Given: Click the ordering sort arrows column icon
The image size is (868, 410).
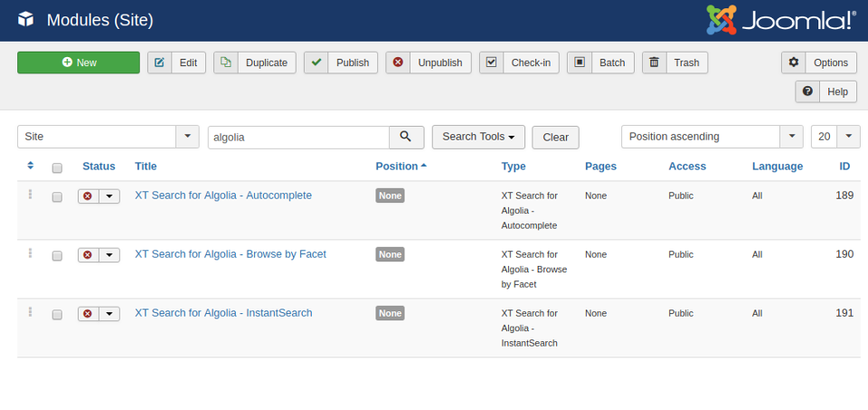Looking at the screenshot, I should point(31,165).
